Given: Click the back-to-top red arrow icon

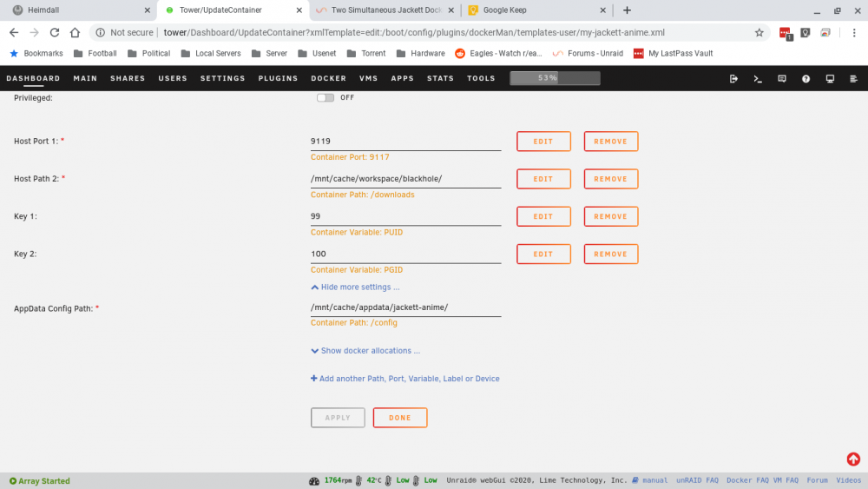Looking at the screenshot, I should [853, 459].
